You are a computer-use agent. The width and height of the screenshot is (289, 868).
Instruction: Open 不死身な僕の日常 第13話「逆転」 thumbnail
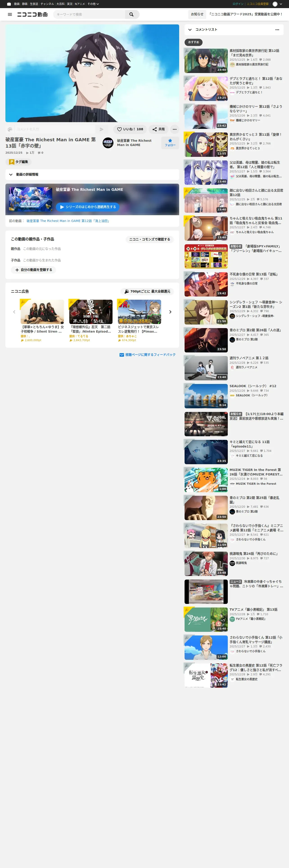(206, 284)
